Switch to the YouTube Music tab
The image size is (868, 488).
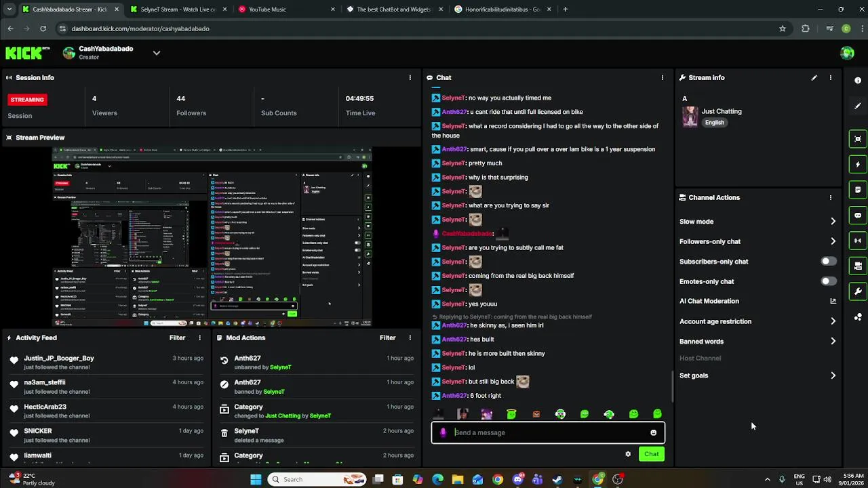point(287,9)
